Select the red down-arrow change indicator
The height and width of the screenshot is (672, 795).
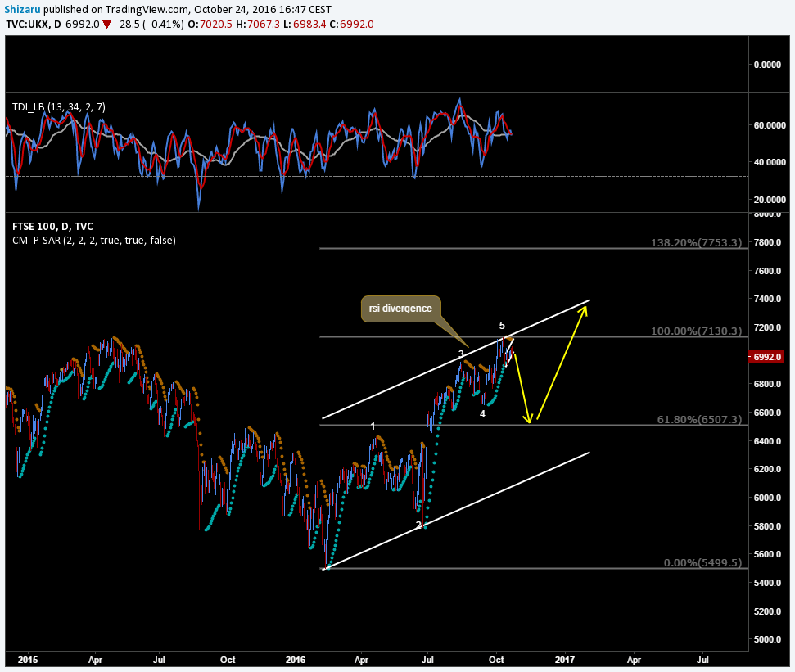106,25
